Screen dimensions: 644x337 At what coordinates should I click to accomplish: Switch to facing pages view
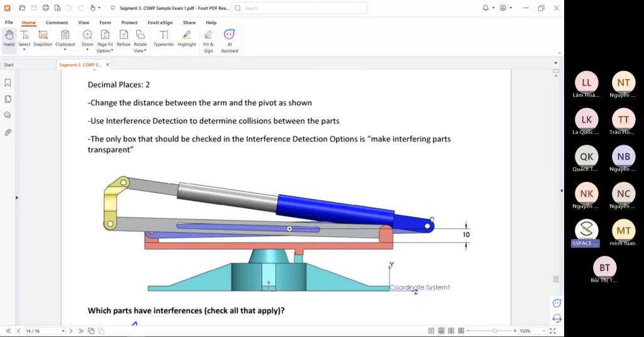[x=451, y=331]
